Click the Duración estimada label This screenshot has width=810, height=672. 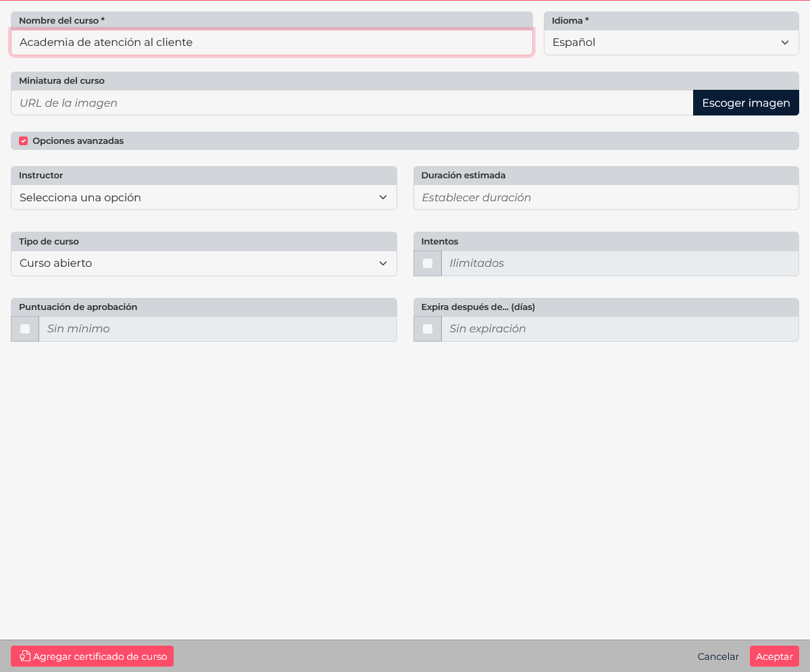(463, 175)
